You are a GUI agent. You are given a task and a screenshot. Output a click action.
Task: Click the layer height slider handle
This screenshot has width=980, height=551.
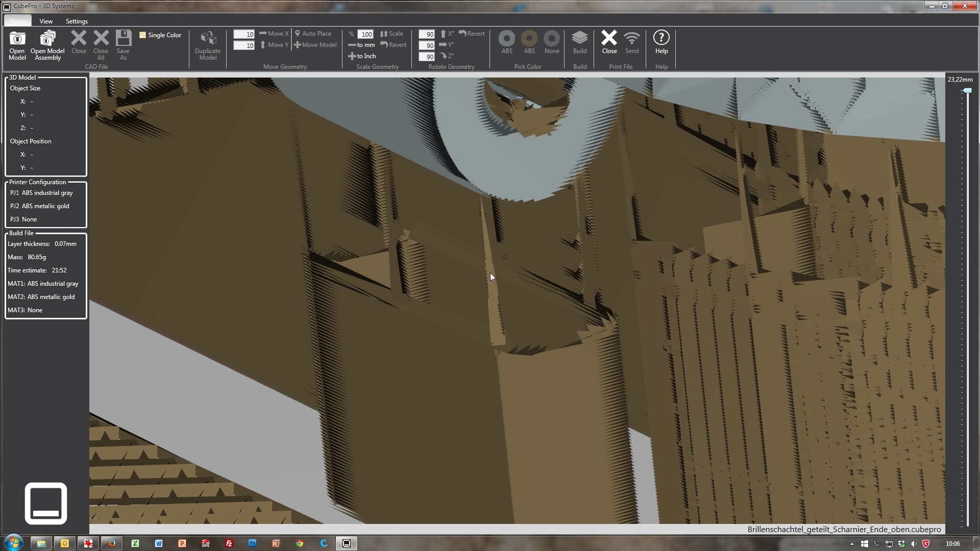click(x=967, y=91)
